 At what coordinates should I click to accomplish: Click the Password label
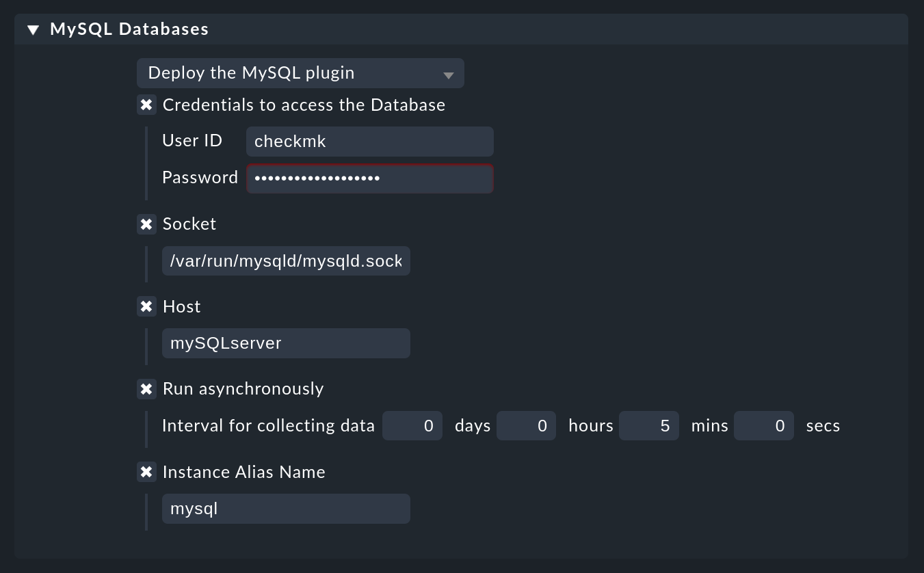point(200,178)
